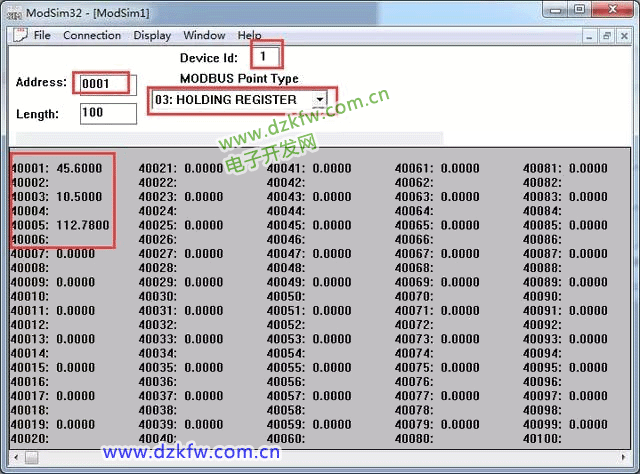Open the File menu
This screenshot has width=640, height=474.
pyautogui.click(x=42, y=35)
